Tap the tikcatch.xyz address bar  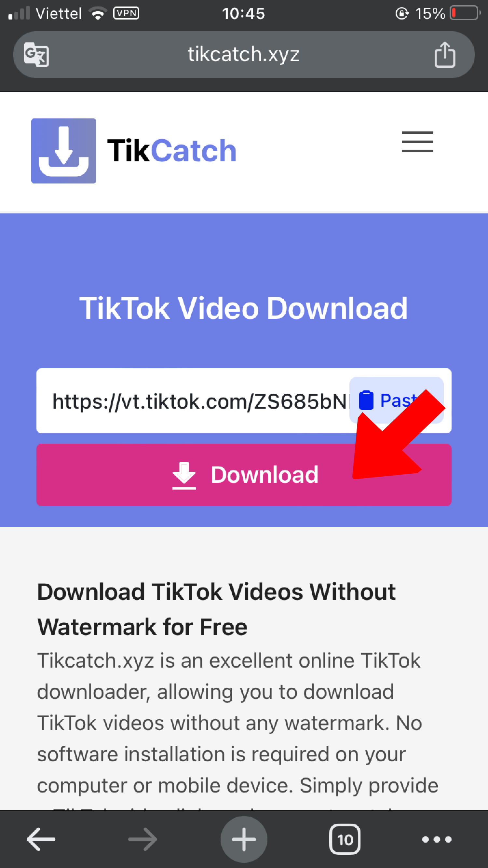pos(244,55)
